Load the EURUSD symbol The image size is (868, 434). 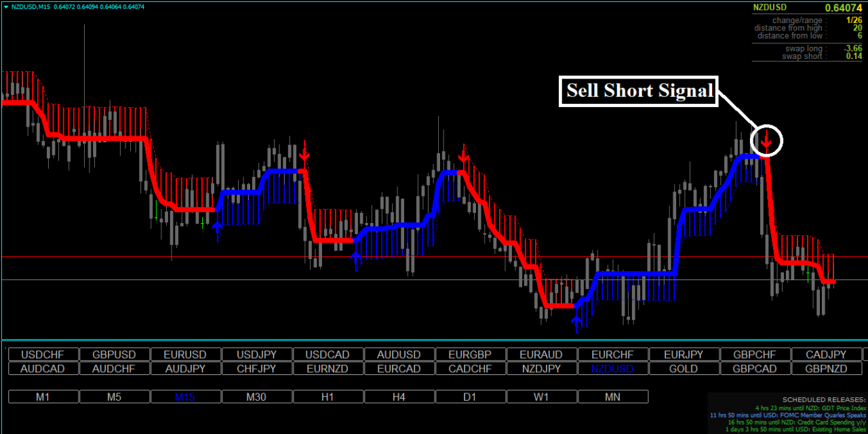point(186,355)
